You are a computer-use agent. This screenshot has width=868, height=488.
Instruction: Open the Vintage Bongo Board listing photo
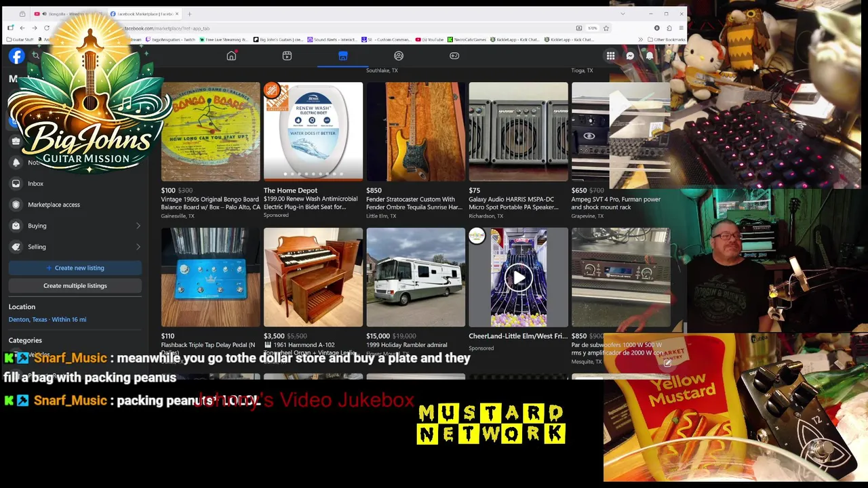tap(210, 131)
